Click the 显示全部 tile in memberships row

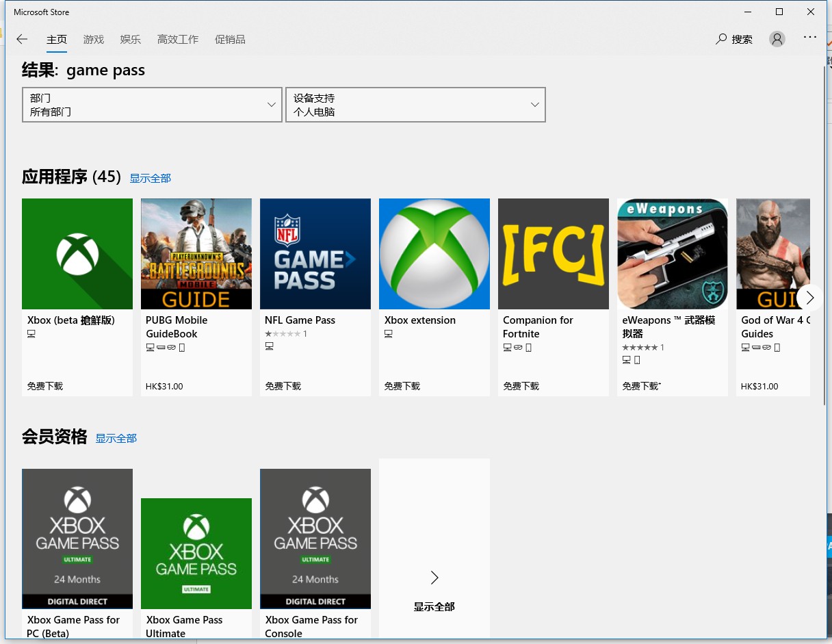[434, 590]
